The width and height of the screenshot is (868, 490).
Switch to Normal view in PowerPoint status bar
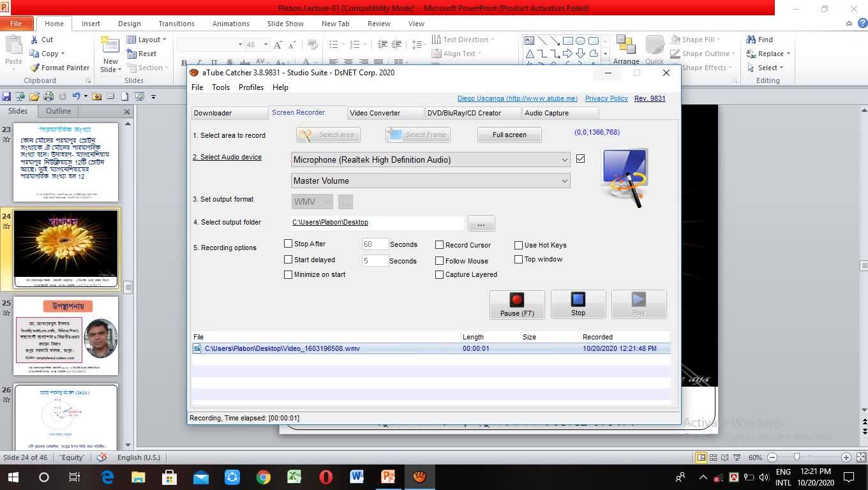point(701,457)
